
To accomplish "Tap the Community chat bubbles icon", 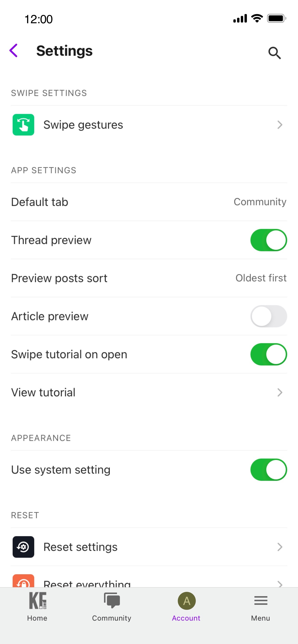I will click(112, 600).
